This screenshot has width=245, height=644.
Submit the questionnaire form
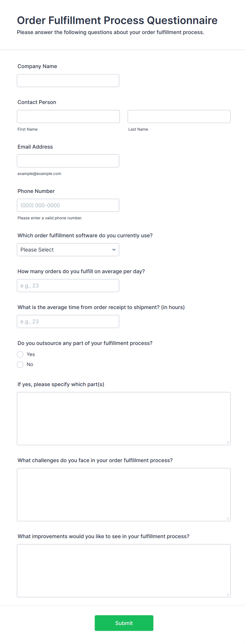click(x=124, y=623)
